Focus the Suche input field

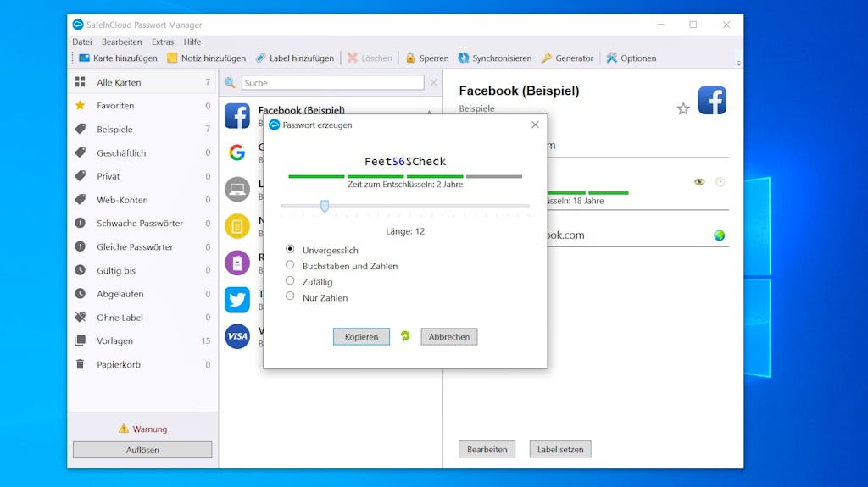point(332,83)
